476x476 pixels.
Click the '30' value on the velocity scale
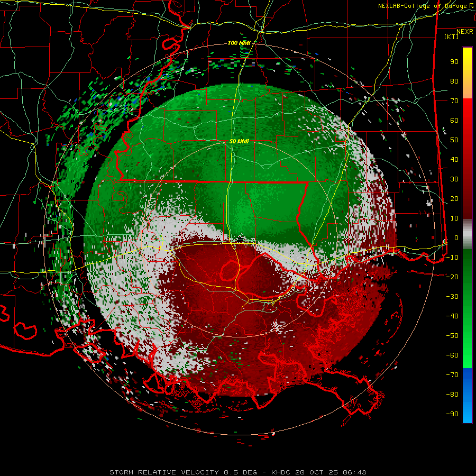(x=454, y=179)
